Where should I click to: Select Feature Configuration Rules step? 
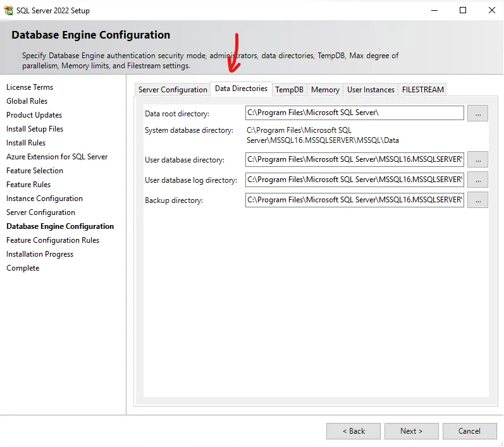tap(52, 240)
